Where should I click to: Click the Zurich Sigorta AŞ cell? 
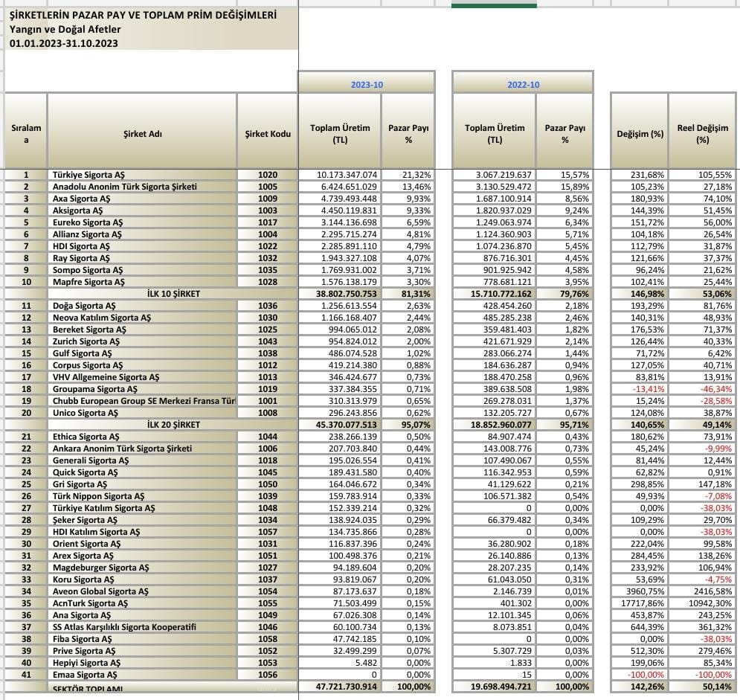pyautogui.click(x=142, y=341)
